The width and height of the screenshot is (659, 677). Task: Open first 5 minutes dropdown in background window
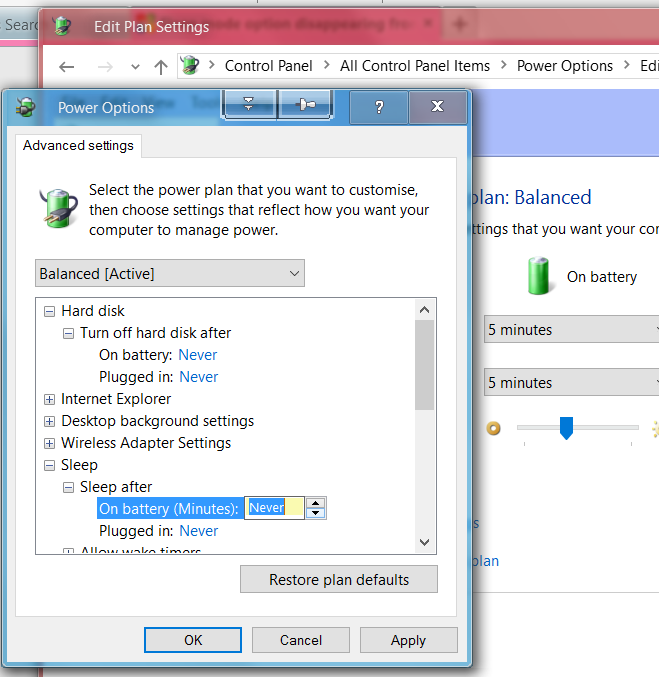572,329
